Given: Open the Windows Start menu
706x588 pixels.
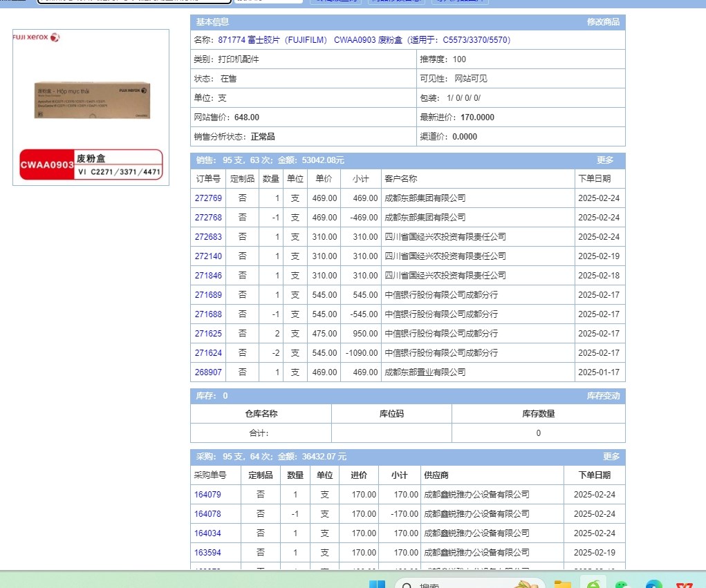Looking at the screenshot, I should [x=377, y=584].
